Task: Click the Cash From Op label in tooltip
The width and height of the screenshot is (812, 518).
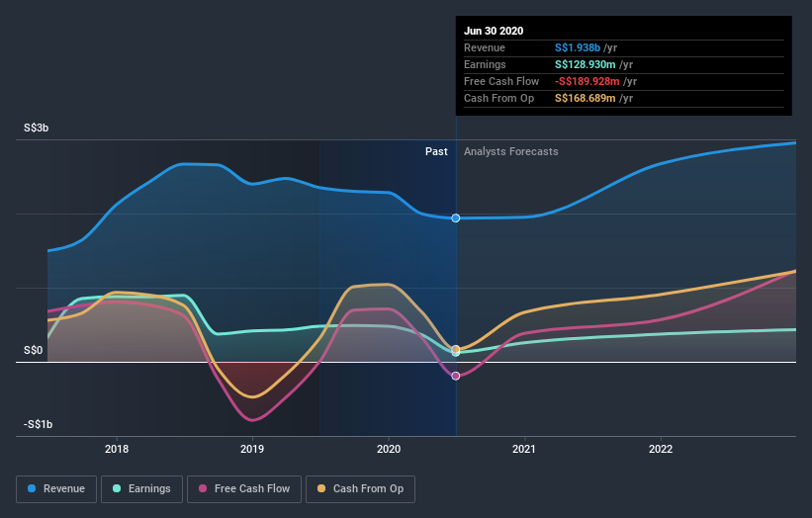Action: (x=498, y=98)
